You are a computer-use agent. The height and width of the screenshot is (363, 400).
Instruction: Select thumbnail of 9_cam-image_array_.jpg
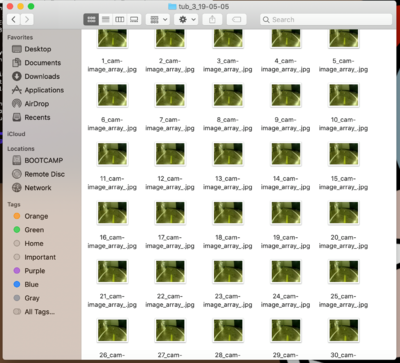[286, 95]
